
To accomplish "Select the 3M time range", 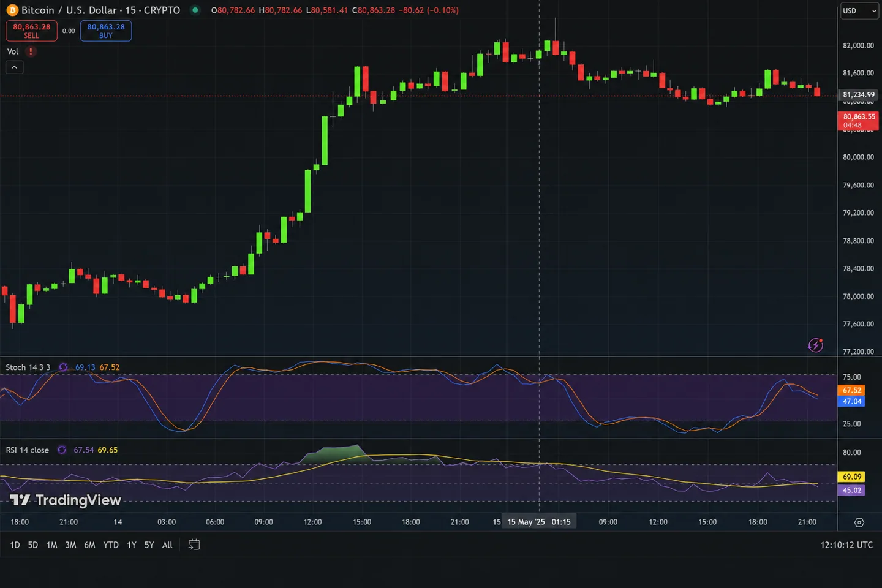I will click(x=71, y=545).
